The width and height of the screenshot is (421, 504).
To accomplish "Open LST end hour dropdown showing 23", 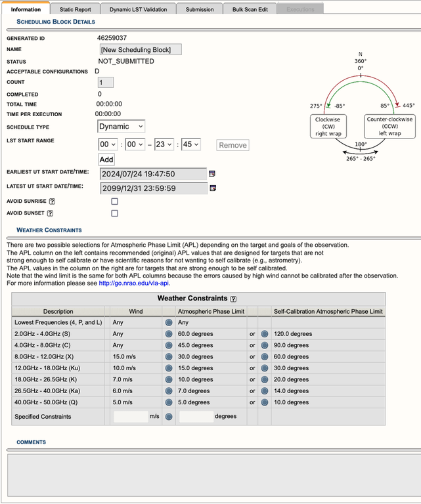I will pos(164,144).
